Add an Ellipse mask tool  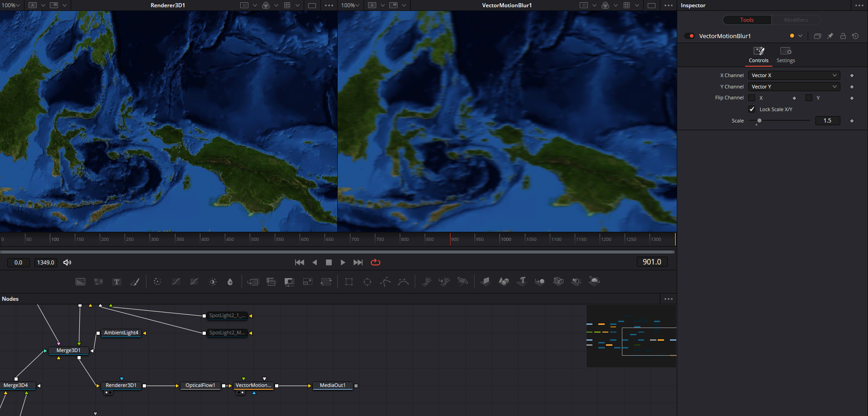pyautogui.click(x=367, y=282)
